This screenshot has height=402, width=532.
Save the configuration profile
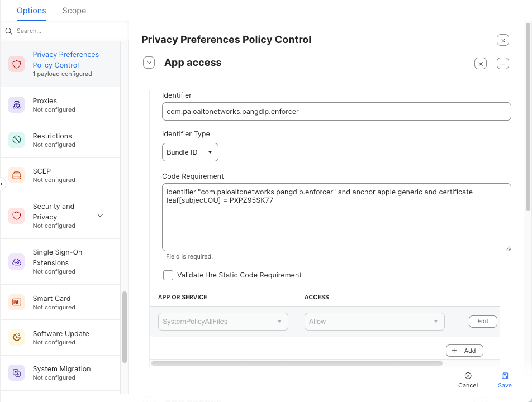(x=505, y=380)
